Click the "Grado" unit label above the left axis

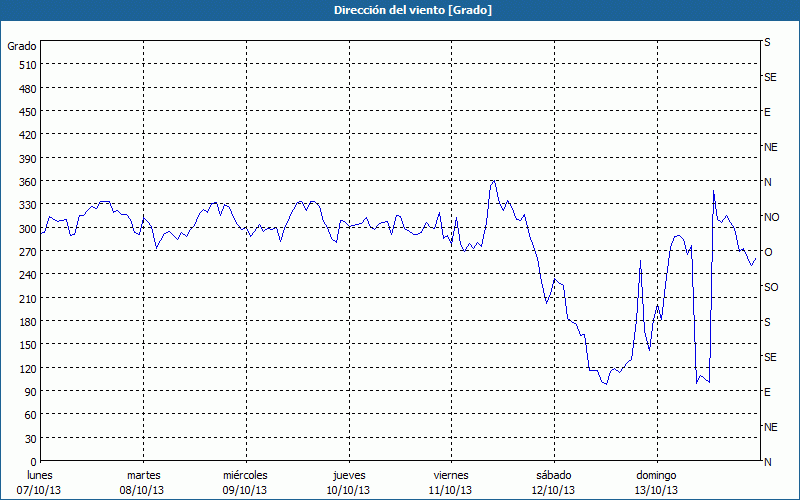[x=22, y=46]
